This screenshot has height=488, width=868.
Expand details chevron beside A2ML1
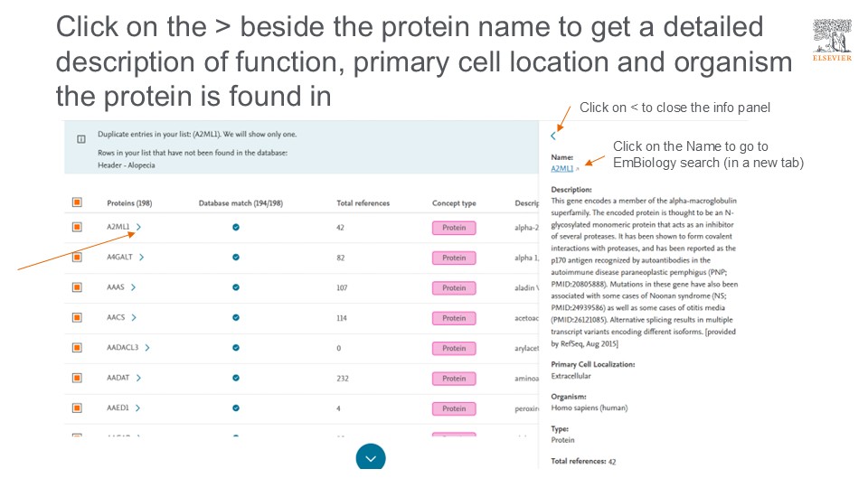click(x=138, y=227)
